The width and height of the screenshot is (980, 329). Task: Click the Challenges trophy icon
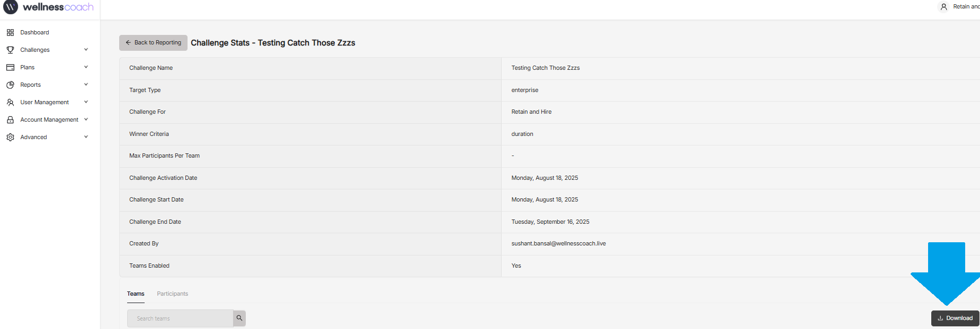point(10,50)
